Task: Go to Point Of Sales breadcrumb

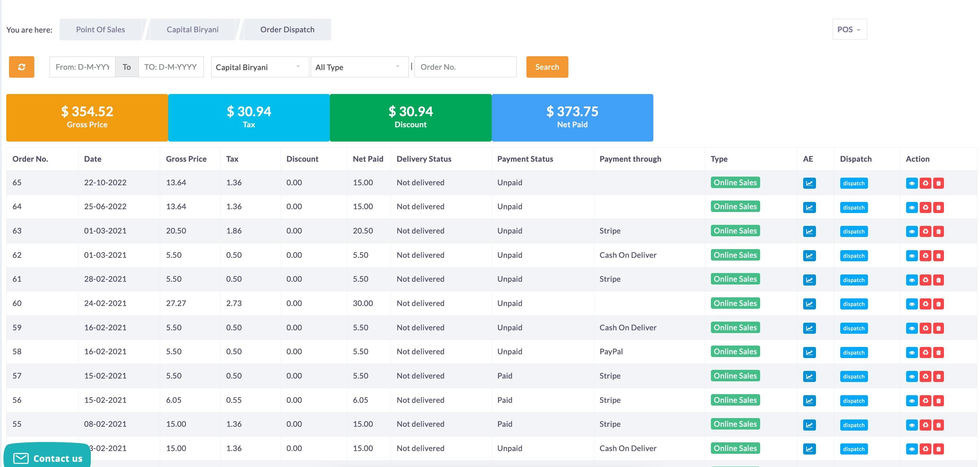Action: [x=101, y=29]
